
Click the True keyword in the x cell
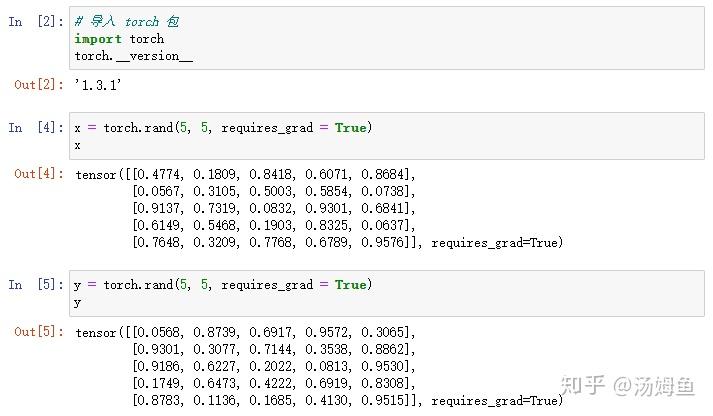pos(351,128)
